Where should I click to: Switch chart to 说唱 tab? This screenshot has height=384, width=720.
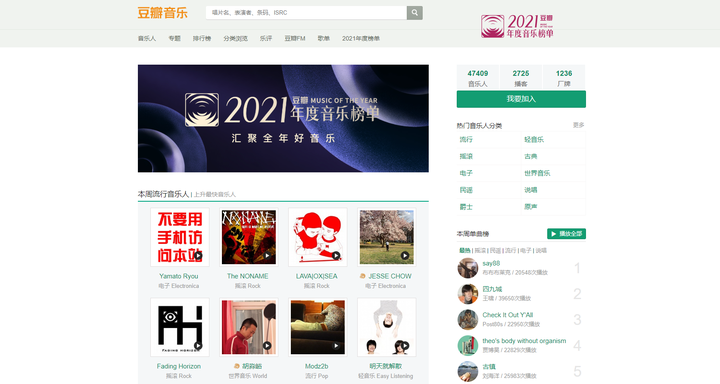click(x=541, y=251)
